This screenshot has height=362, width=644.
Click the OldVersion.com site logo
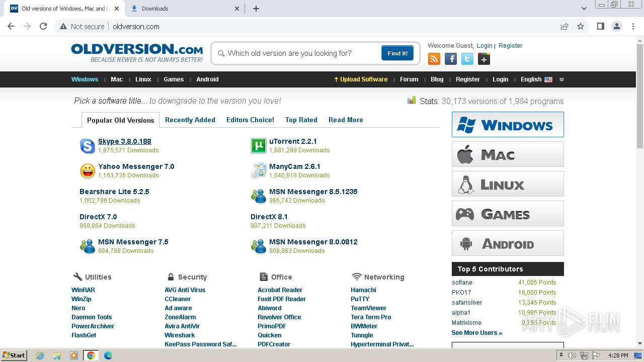click(x=137, y=53)
